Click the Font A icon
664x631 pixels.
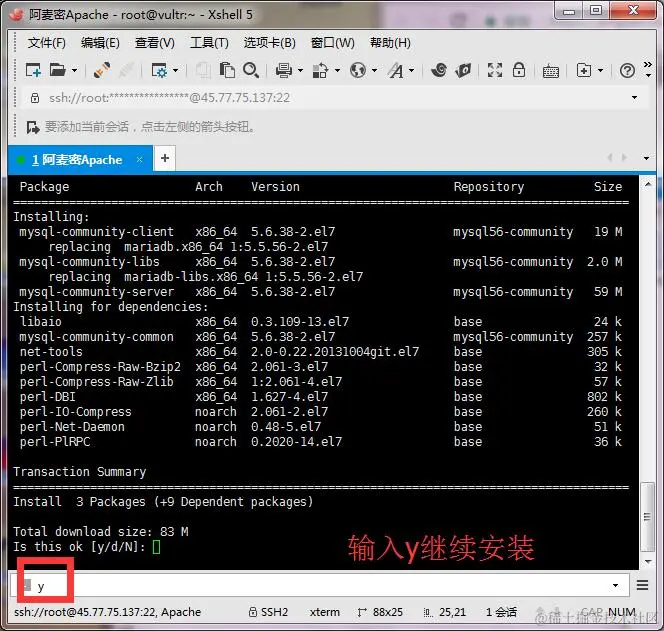[396, 70]
